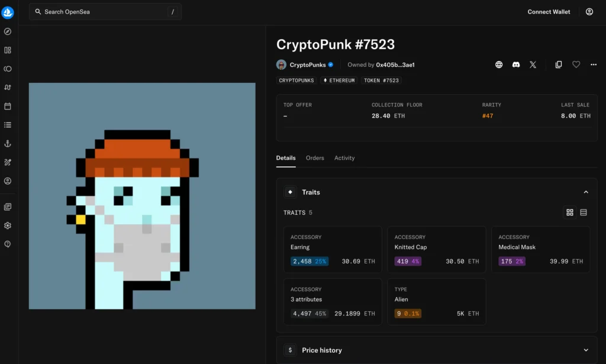Viewport: 606px width, 364px height.
Task: Click the account avatar icon top right
Action: pyautogui.click(x=589, y=12)
